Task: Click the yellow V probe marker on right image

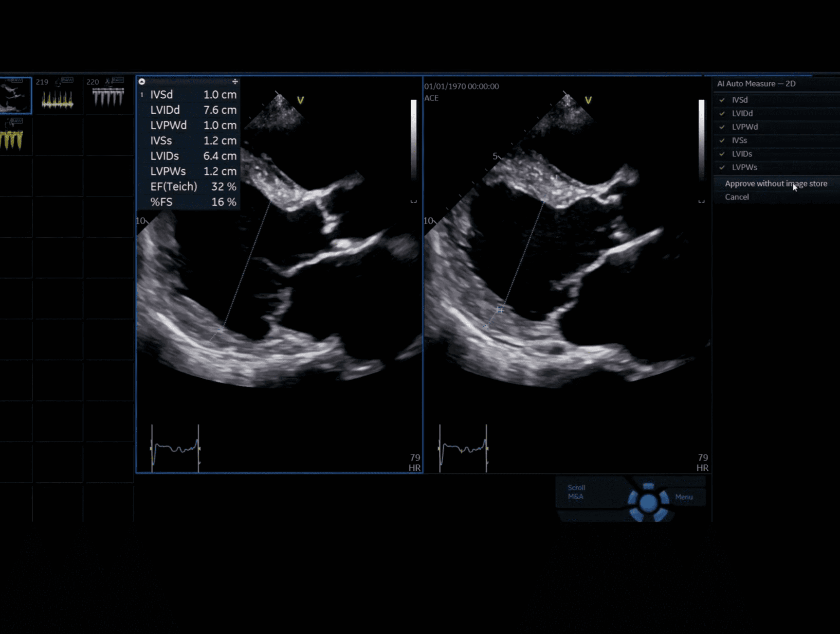Action: (588, 100)
